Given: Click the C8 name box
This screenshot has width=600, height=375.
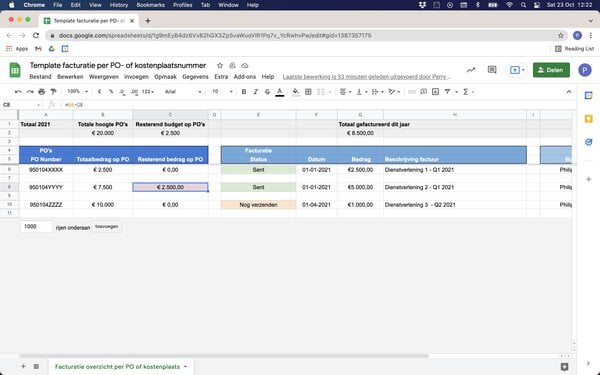Looking at the screenshot, I should [x=21, y=105].
